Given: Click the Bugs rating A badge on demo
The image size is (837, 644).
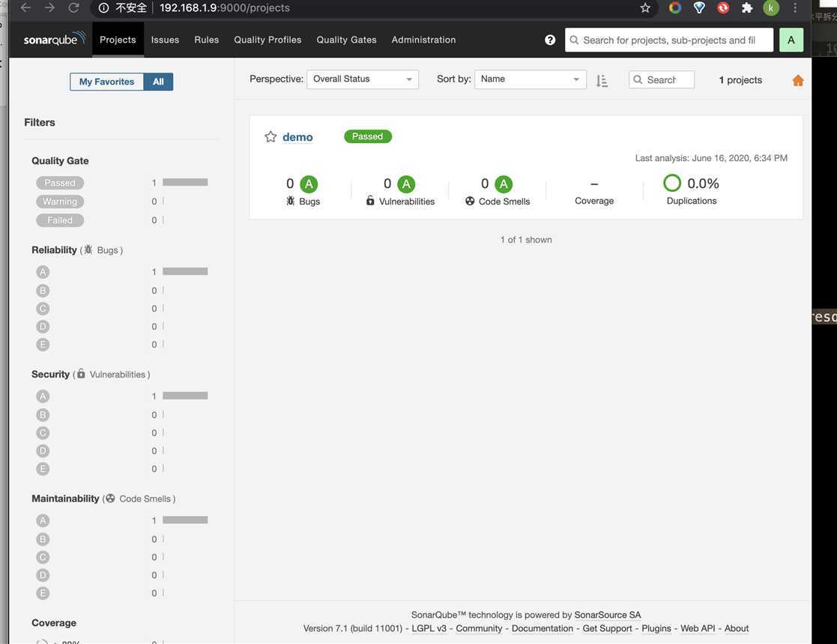Looking at the screenshot, I should point(309,184).
